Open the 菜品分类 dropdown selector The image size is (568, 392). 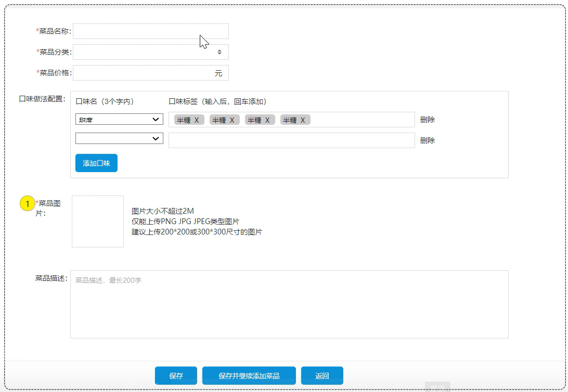click(x=151, y=52)
